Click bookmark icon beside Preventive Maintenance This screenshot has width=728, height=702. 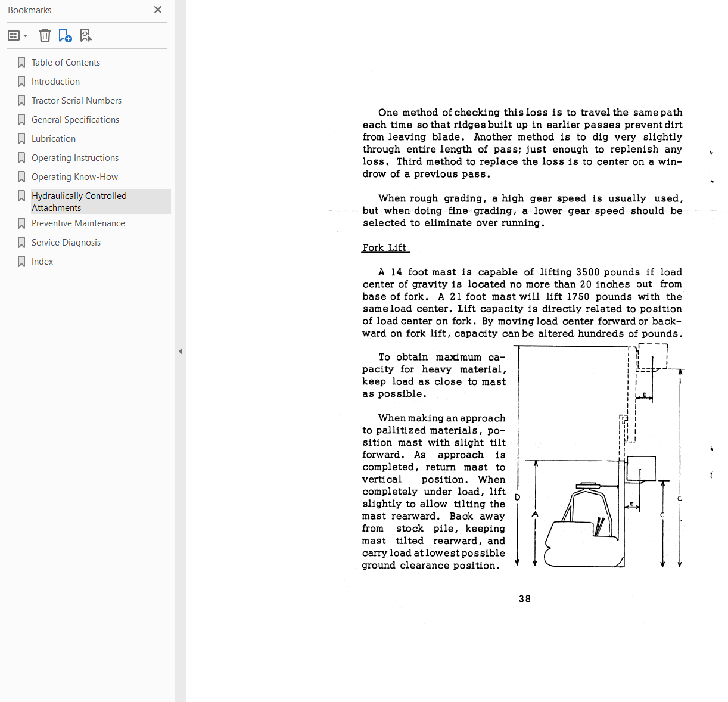21,223
